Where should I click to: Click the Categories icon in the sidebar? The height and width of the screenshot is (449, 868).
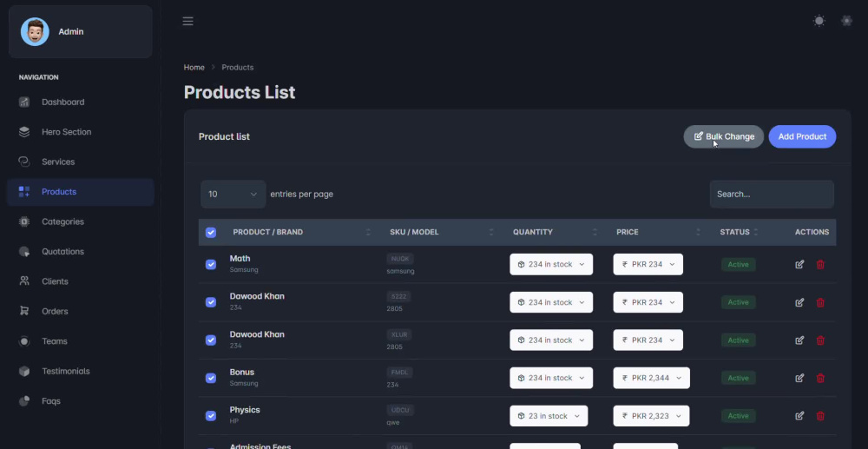(x=24, y=221)
